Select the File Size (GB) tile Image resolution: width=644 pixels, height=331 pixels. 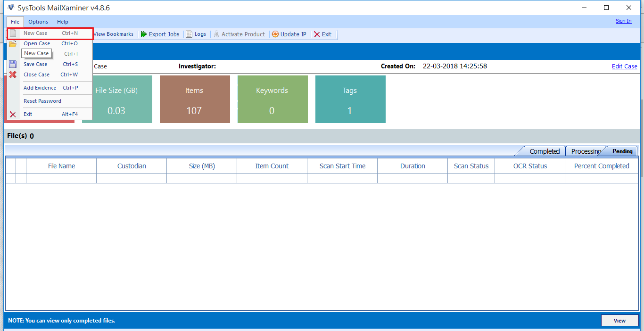pos(117,99)
